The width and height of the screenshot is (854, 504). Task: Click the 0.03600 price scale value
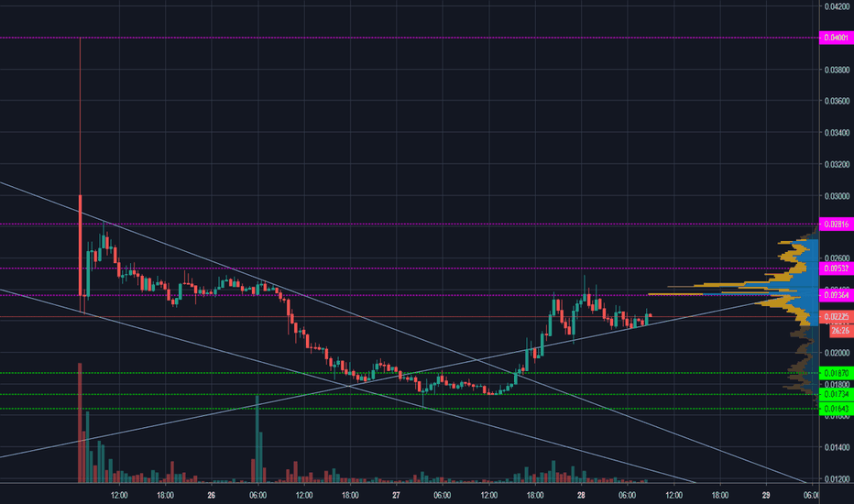point(838,101)
